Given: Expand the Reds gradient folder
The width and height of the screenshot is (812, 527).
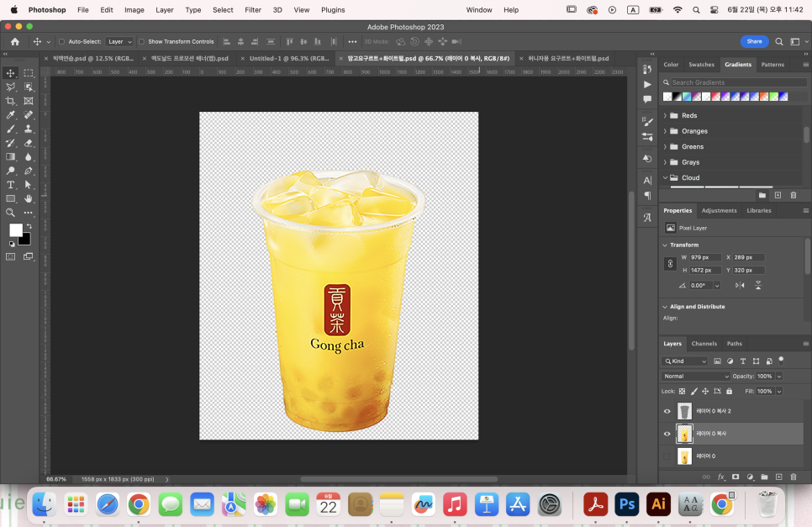Looking at the screenshot, I should [666, 115].
